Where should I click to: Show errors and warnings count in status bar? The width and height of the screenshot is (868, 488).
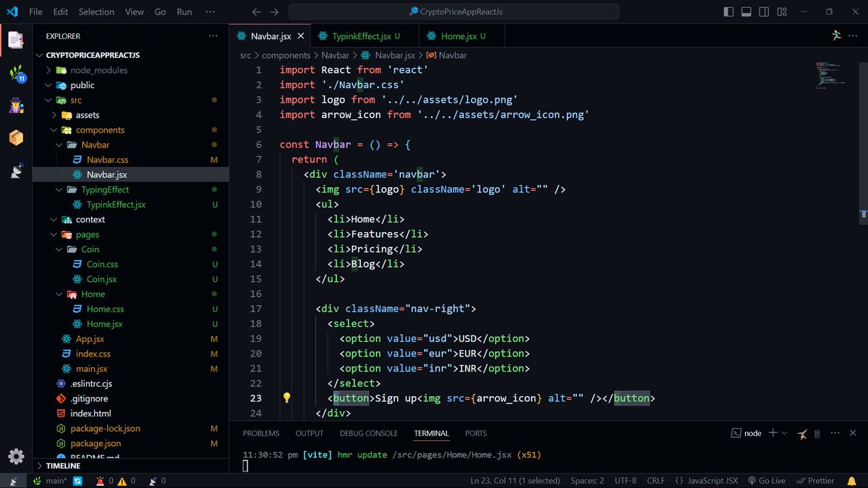coord(115,481)
